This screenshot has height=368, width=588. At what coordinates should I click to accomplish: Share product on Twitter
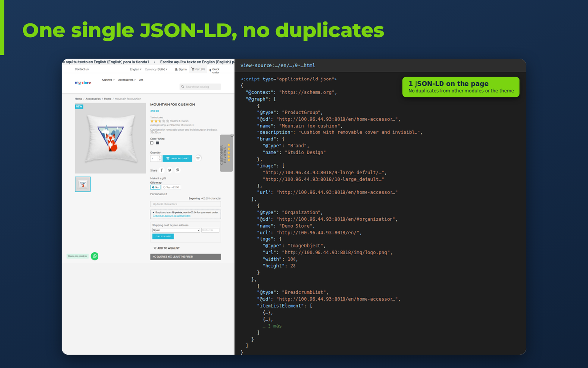pyautogui.click(x=170, y=170)
